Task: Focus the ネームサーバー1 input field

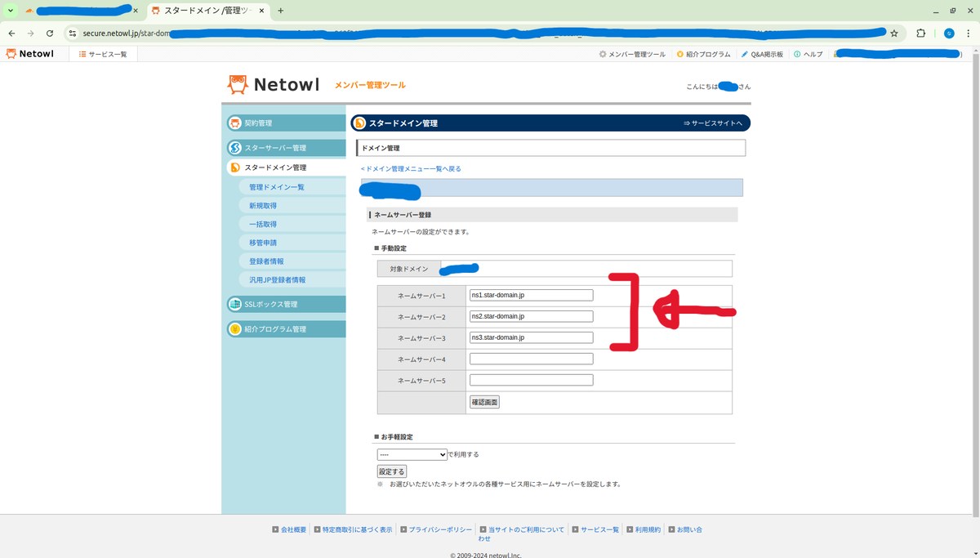Action: [x=531, y=296]
